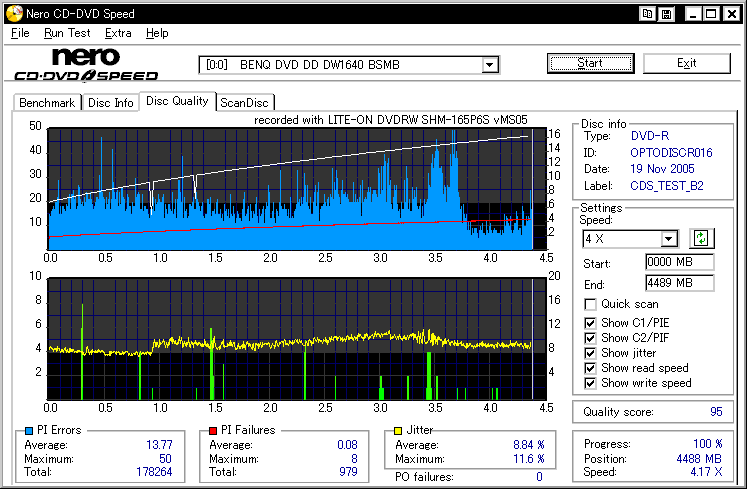The image size is (747, 489).
Task: Click the Exit button
Action: point(686,63)
